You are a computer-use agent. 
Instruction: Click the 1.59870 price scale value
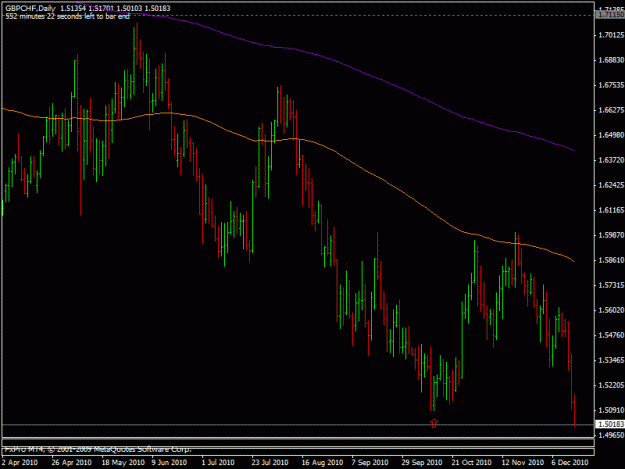(611, 235)
